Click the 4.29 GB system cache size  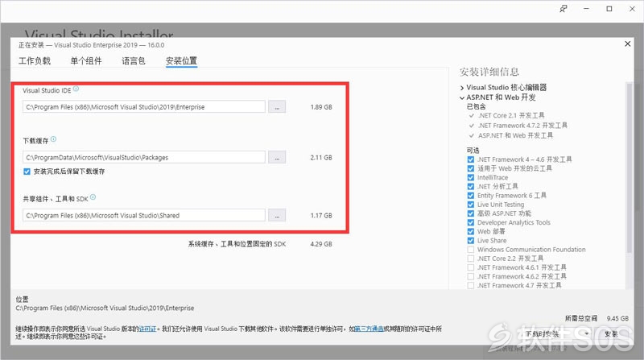point(321,244)
